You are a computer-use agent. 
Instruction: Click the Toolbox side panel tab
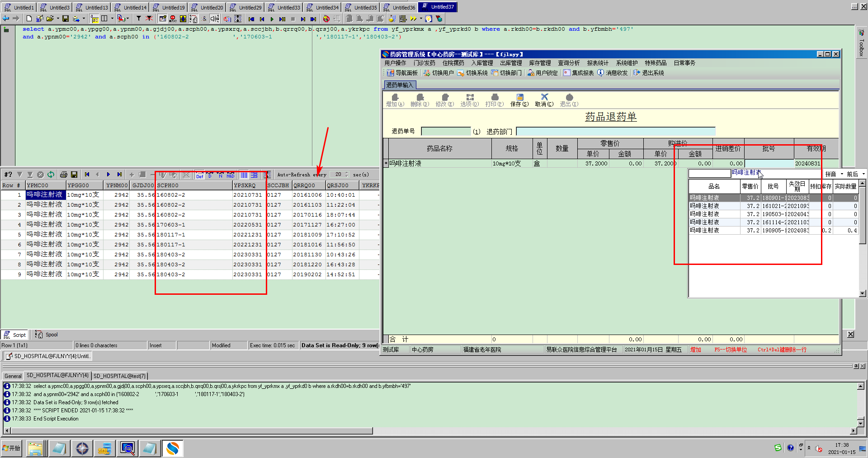[x=862, y=44]
